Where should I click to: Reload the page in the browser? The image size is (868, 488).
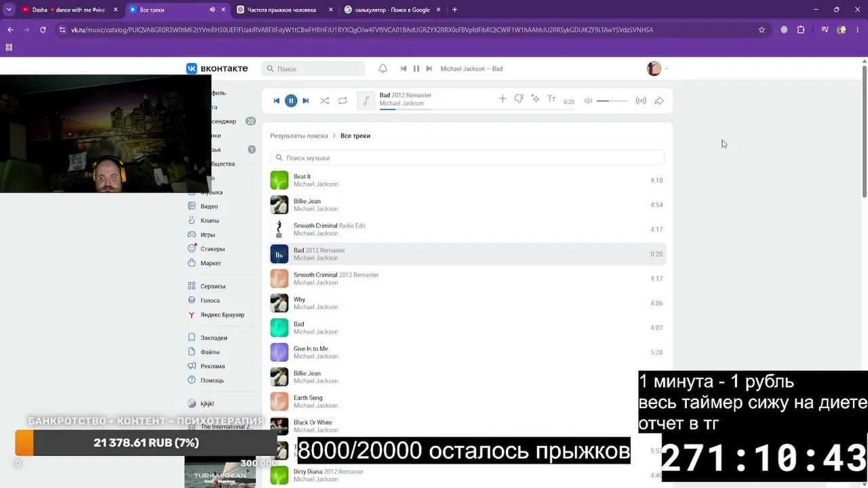43,30
